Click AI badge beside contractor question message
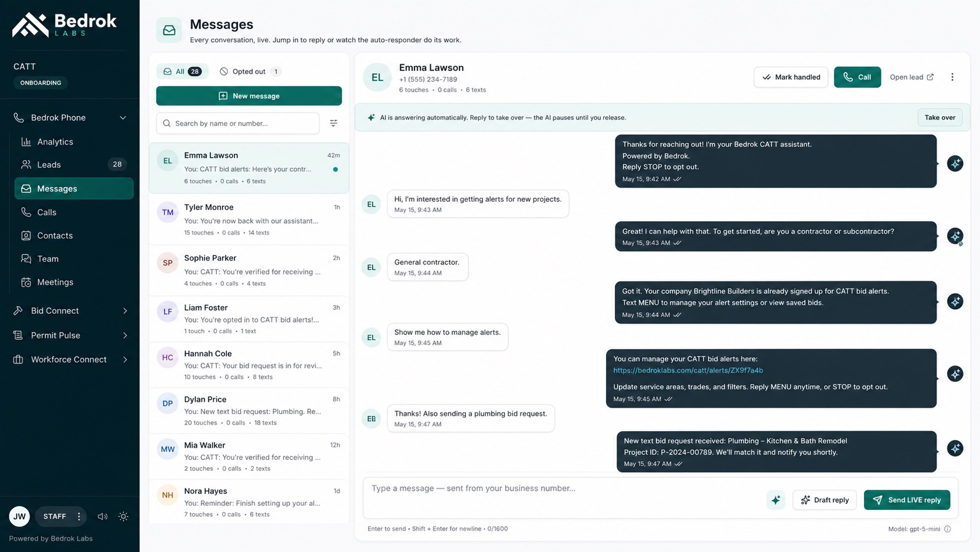This screenshot has width=980, height=552. tap(955, 236)
